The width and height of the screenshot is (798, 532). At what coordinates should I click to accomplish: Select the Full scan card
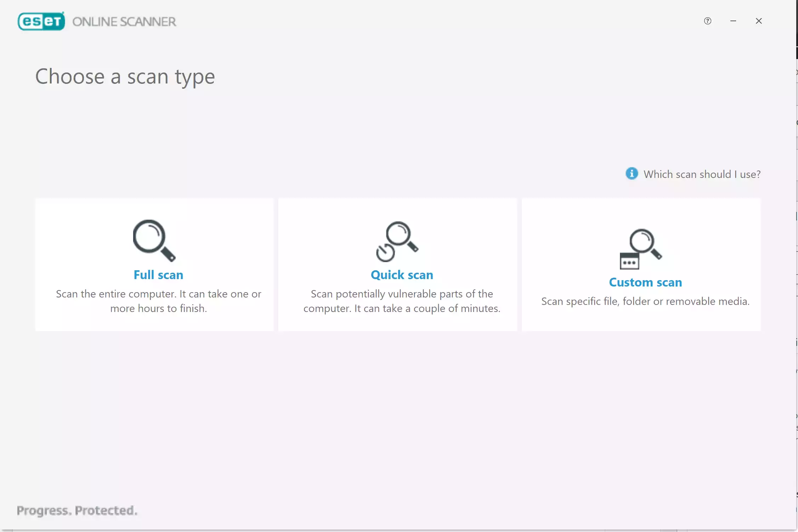(x=154, y=264)
